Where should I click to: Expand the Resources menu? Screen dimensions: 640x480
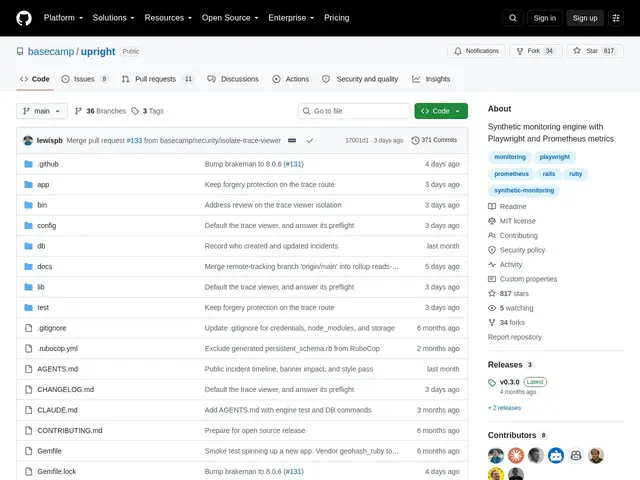coord(168,18)
